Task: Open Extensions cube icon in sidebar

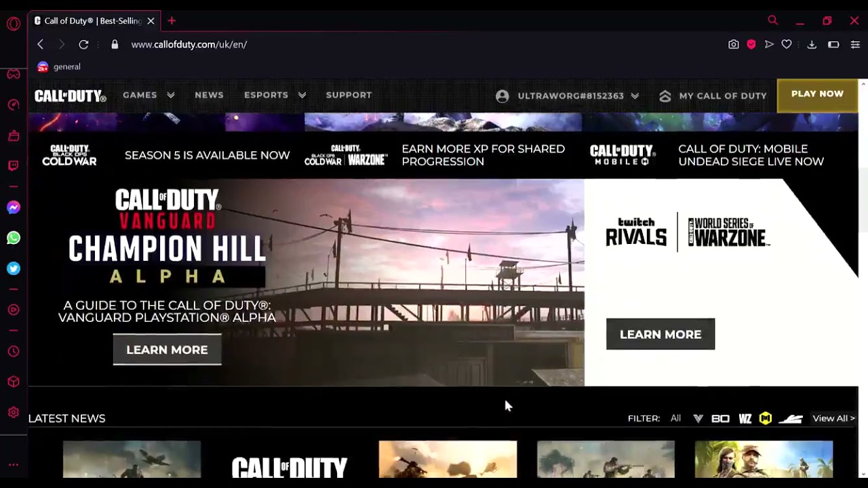Action: point(14,382)
